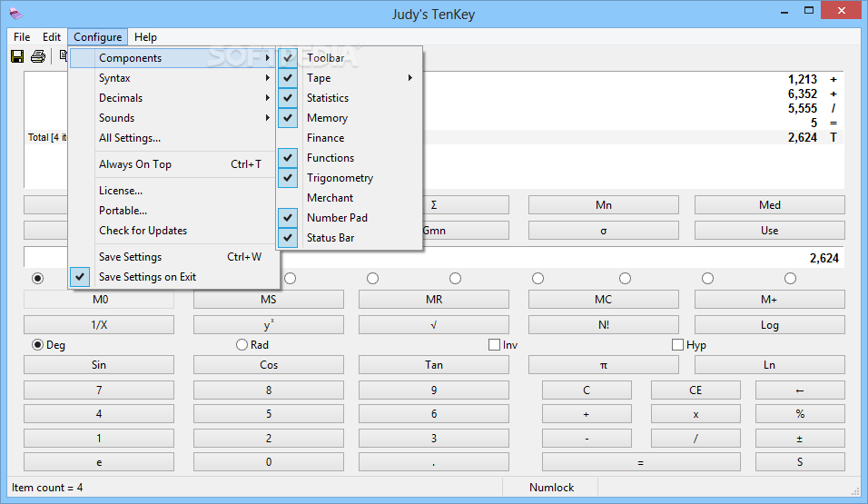Choose Portable... menu entry
Viewport: 868px width, 504px height.
point(173,211)
